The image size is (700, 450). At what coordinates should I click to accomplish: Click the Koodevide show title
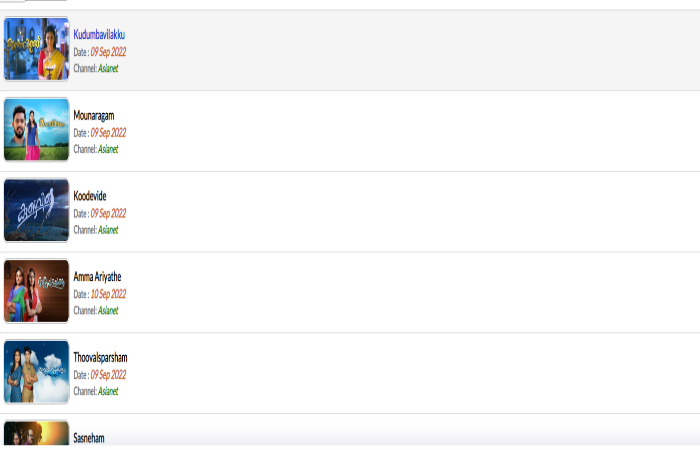point(90,196)
